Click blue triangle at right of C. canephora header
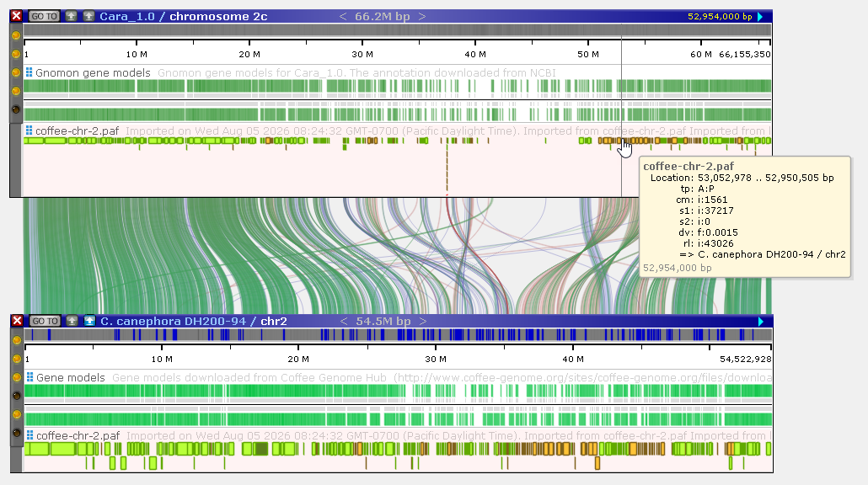The width and height of the screenshot is (868, 485). pyautogui.click(x=761, y=322)
